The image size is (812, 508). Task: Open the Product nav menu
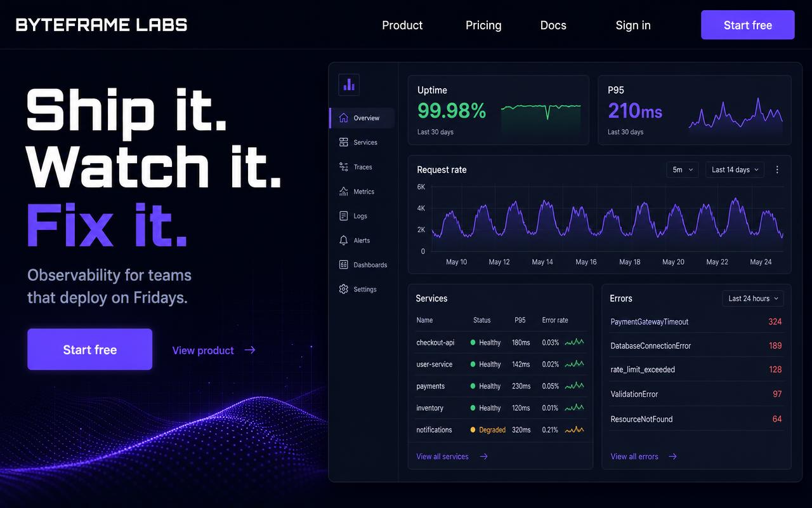402,25
